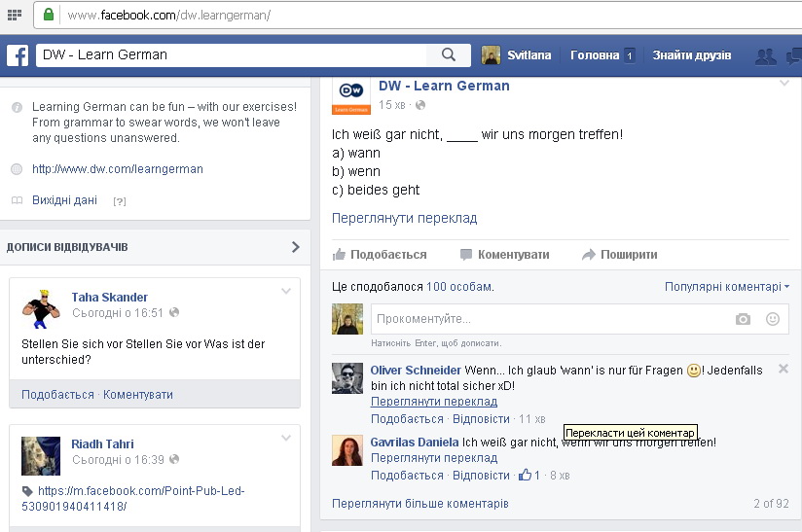Click the search magnifier icon

pos(449,54)
